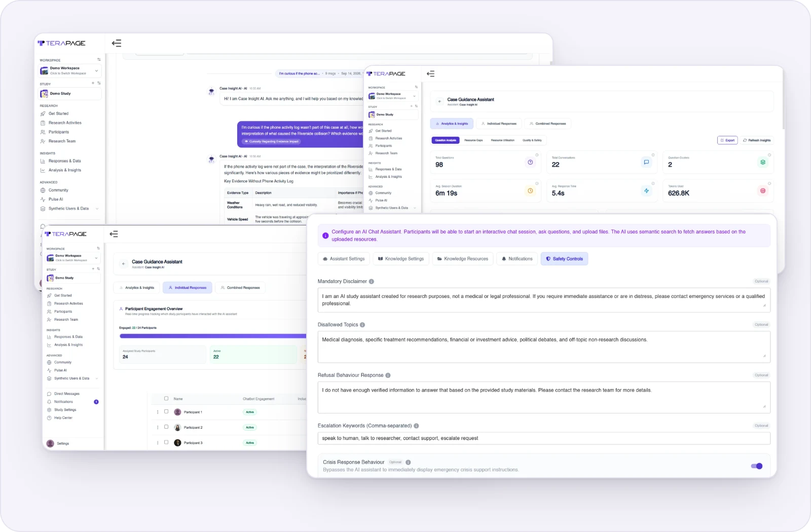Open the Demo Workspace dropdown in the participants window

73,258
